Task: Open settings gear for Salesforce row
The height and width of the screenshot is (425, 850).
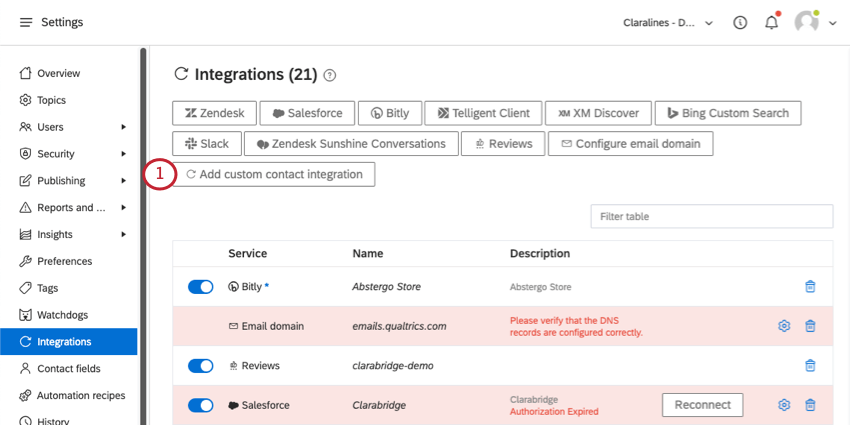Action: [x=784, y=405]
